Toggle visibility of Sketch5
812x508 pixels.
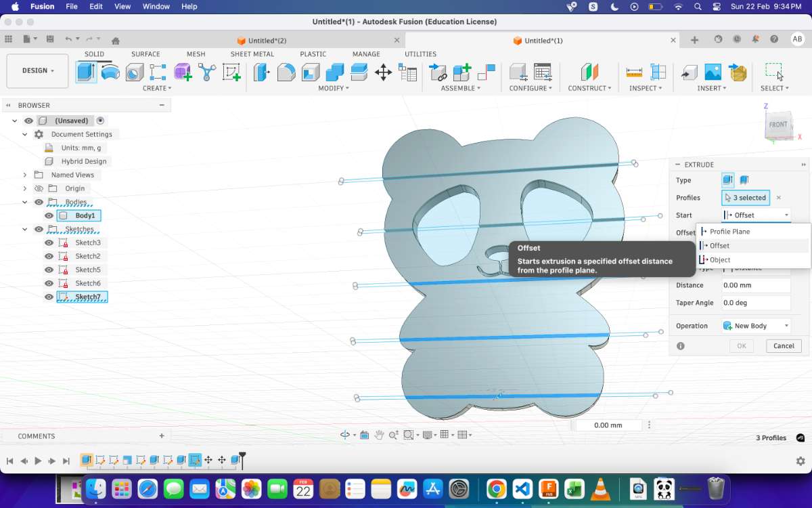coord(49,270)
